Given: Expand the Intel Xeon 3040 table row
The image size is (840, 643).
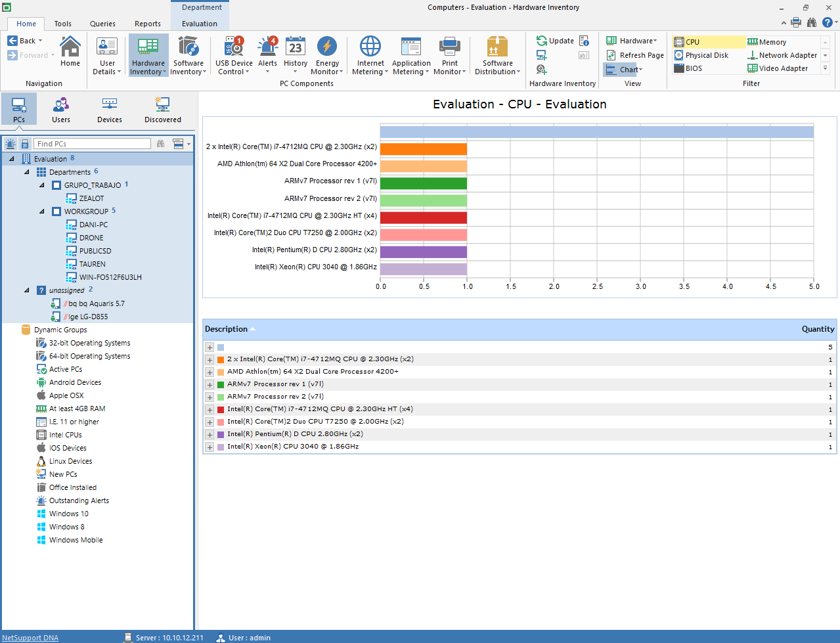Looking at the screenshot, I should [210, 447].
